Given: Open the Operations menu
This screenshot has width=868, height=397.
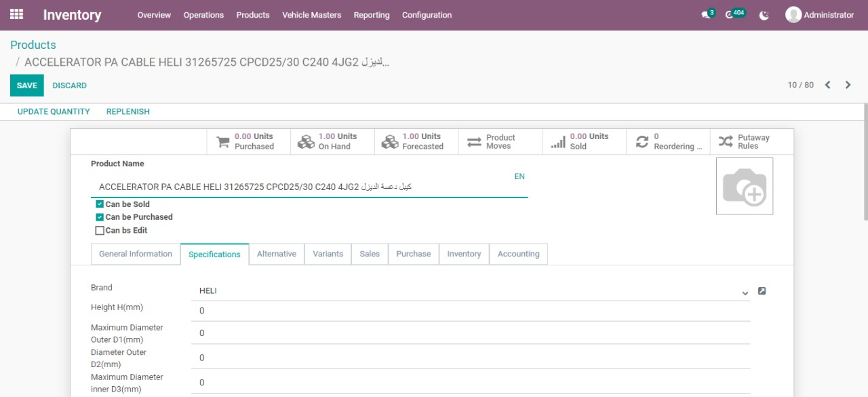Looking at the screenshot, I should (203, 15).
